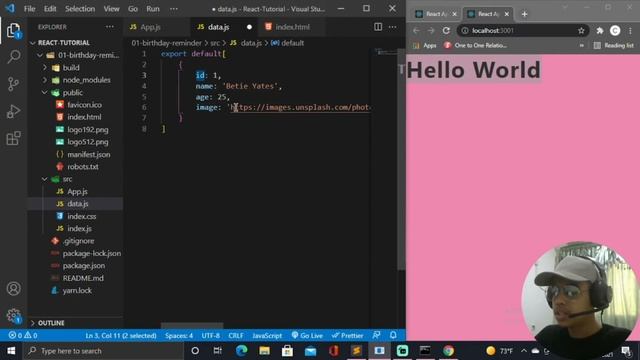The image size is (640, 360).
Task: Open the View menu
Action: [111, 9]
